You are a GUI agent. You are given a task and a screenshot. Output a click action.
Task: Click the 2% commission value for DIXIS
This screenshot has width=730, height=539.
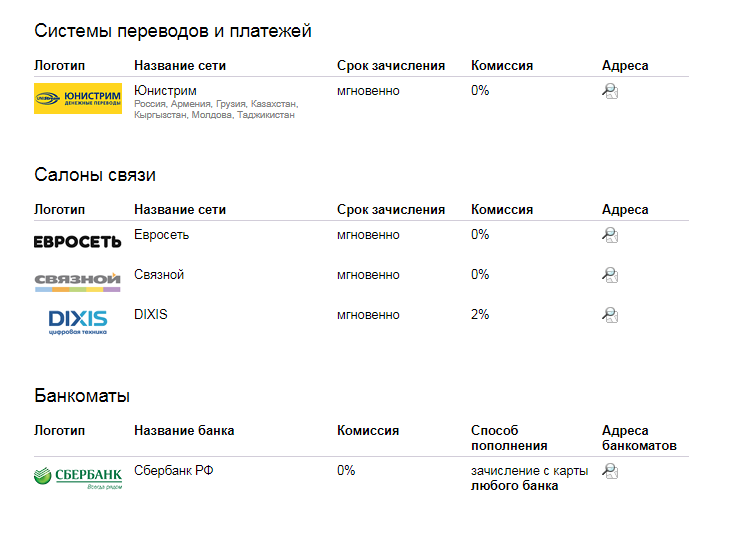[x=480, y=315]
